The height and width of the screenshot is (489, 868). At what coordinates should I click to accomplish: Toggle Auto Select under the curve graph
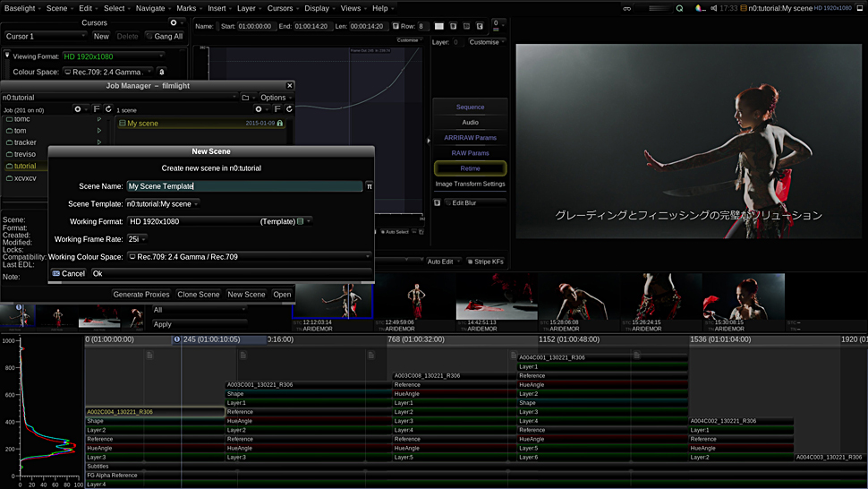[x=394, y=232]
